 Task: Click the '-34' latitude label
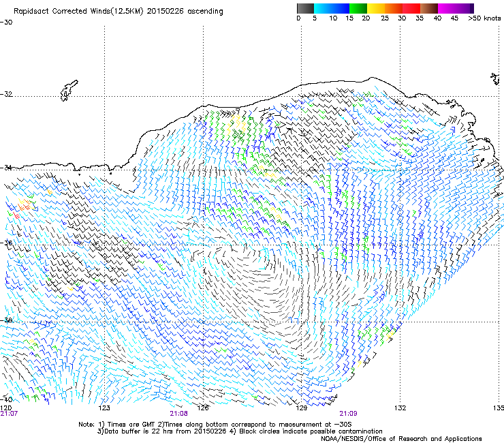coord(6,168)
